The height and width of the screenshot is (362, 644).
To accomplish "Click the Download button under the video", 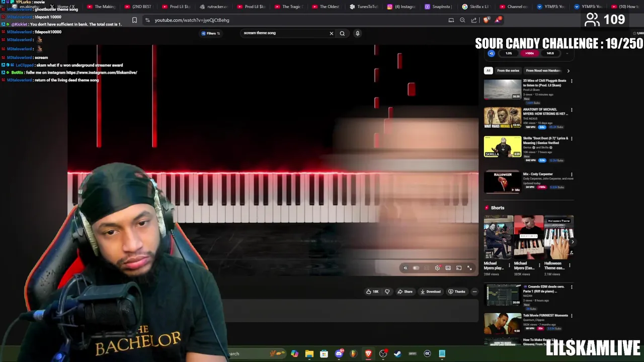I will coord(431,292).
